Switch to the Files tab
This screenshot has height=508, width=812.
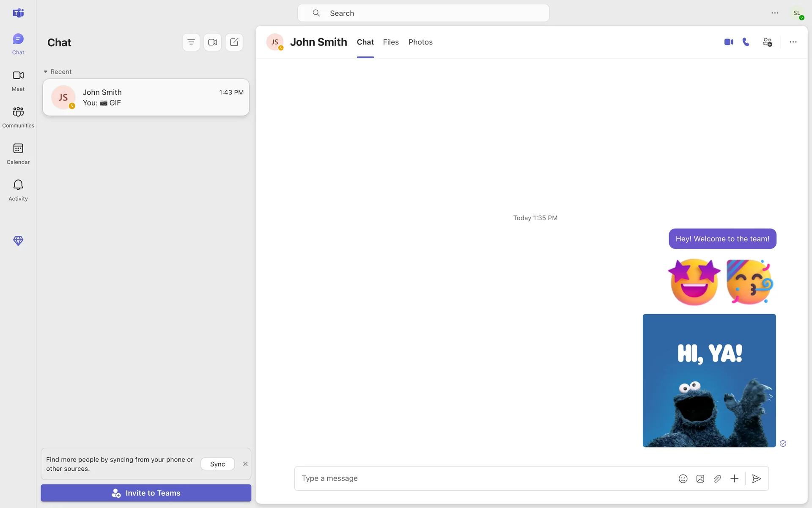pos(391,42)
